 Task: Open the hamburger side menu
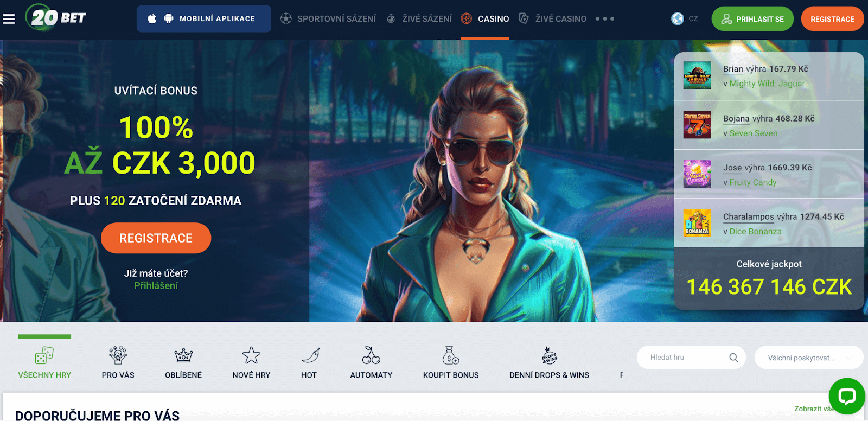point(9,19)
